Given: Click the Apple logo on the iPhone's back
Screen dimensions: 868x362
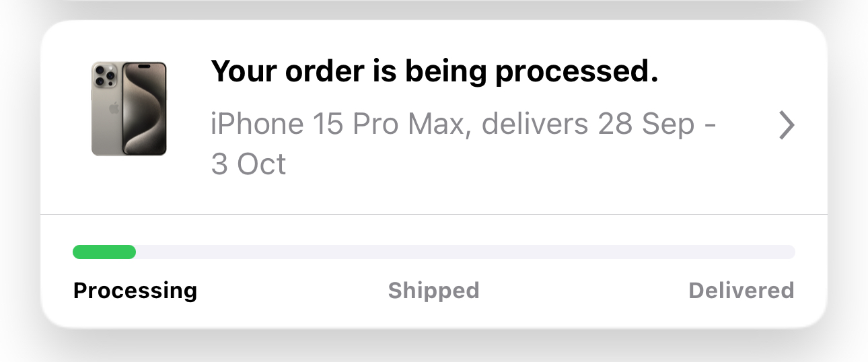Looking at the screenshot, I should [113, 109].
